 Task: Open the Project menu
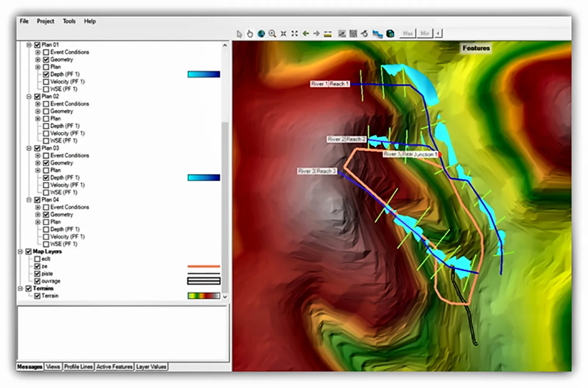coord(45,21)
